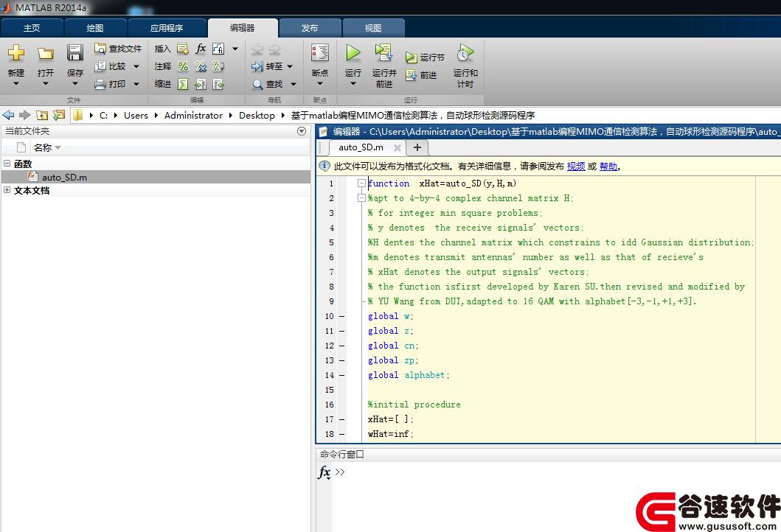Click the browse for folder icon
This screenshot has width=781, height=532.
(59, 116)
